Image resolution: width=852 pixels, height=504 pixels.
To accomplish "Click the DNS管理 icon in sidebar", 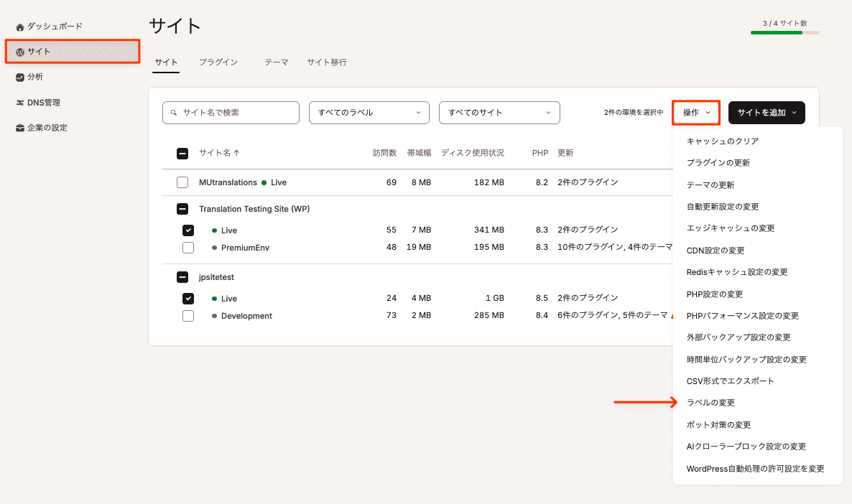I will pyautogui.click(x=20, y=103).
